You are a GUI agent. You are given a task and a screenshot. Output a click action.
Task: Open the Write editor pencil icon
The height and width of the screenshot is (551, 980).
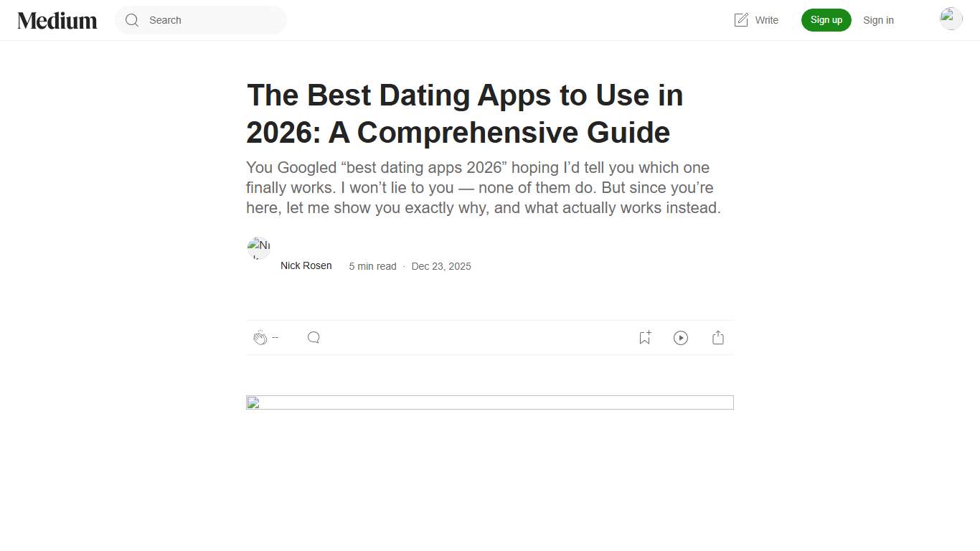(x=741, y=20)
